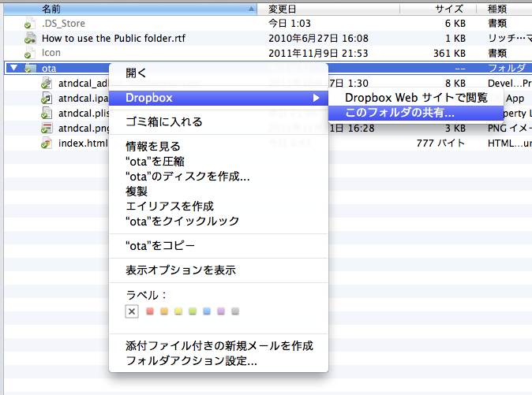The height and width of the screenshot is (395, 532).
Task: Click the 2011年11月9日 21:53 date cell
Action: [318, 53]
